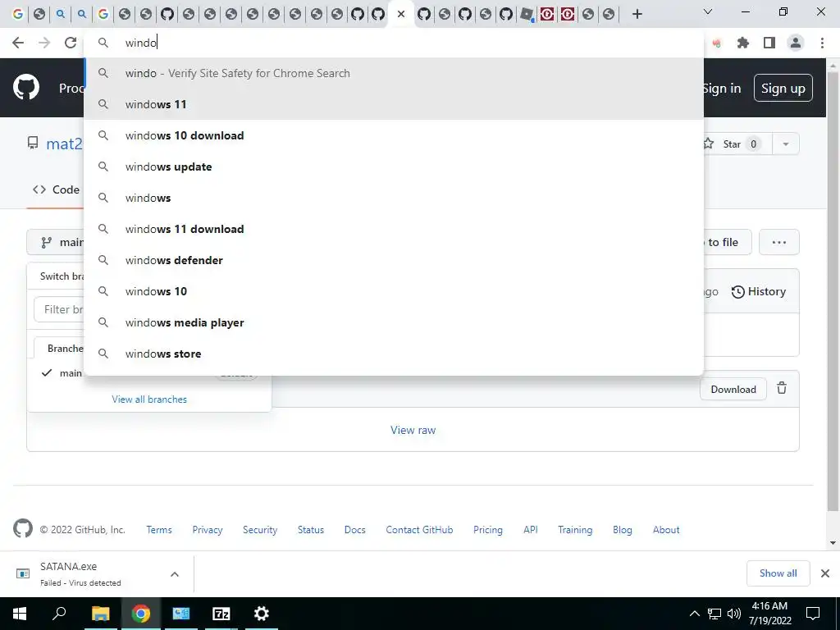
Task: Open View all branches link
Action: pos(149,399)
